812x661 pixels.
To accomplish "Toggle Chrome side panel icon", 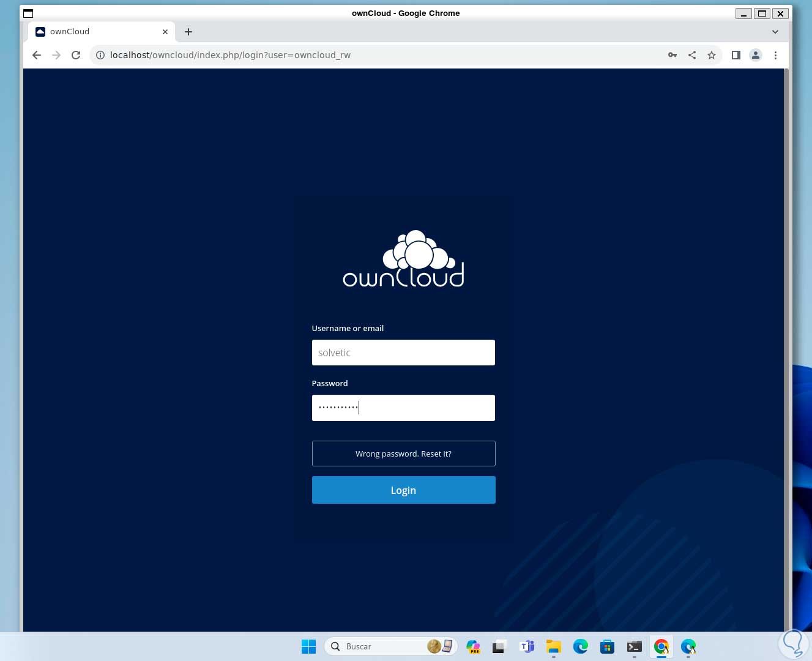I will (736, 55).
